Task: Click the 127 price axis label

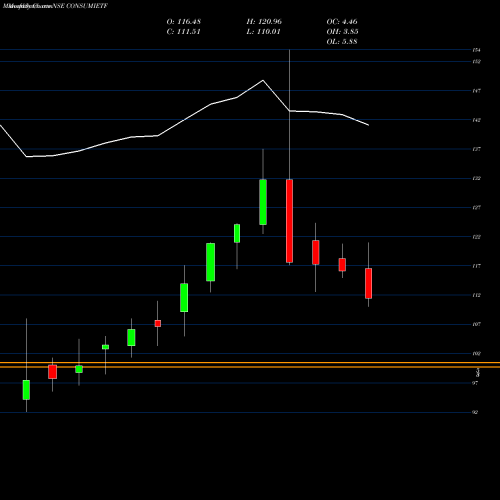Action: click(x=476, y=207)
